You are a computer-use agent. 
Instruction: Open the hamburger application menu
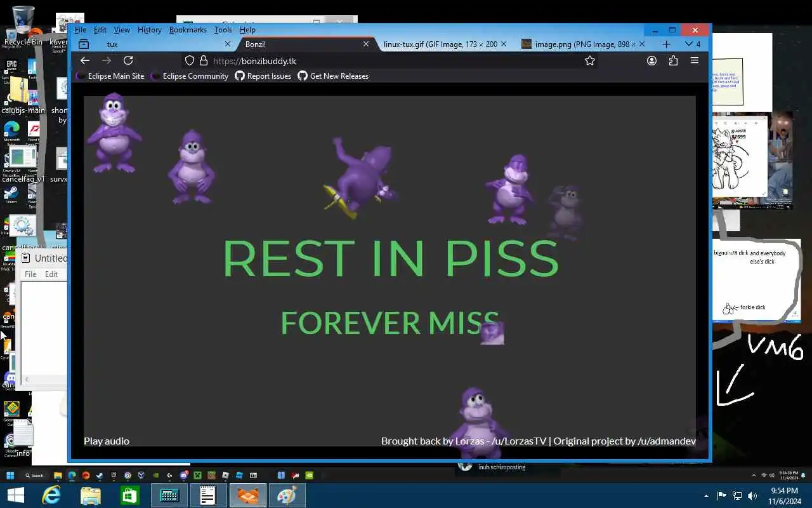695,60
